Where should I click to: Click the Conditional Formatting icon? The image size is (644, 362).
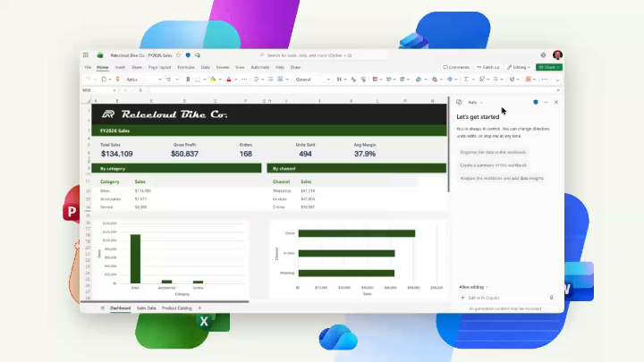375,80
